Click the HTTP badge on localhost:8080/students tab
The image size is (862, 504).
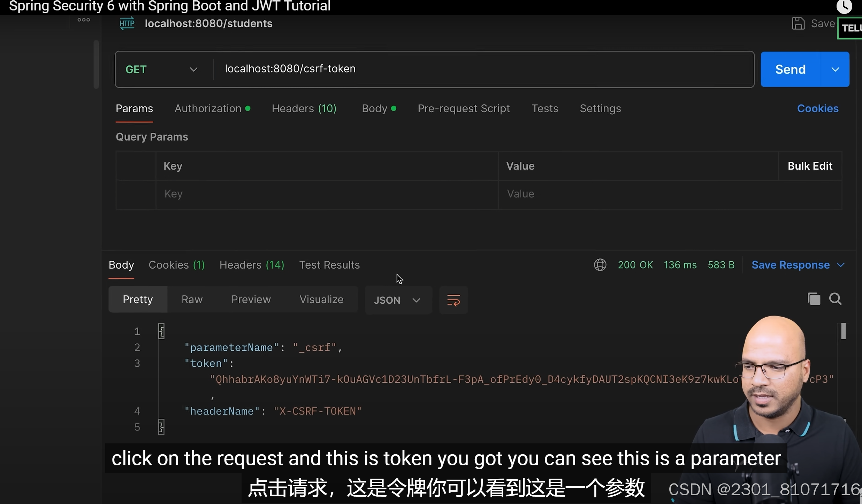127,23
